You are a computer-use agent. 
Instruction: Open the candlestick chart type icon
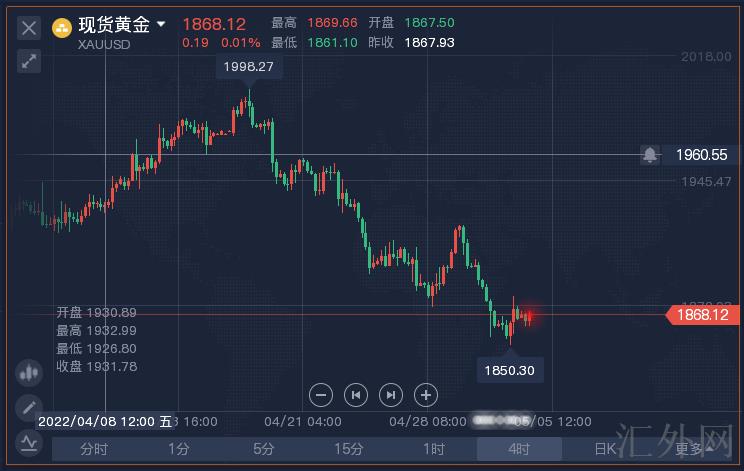(28, 373)
